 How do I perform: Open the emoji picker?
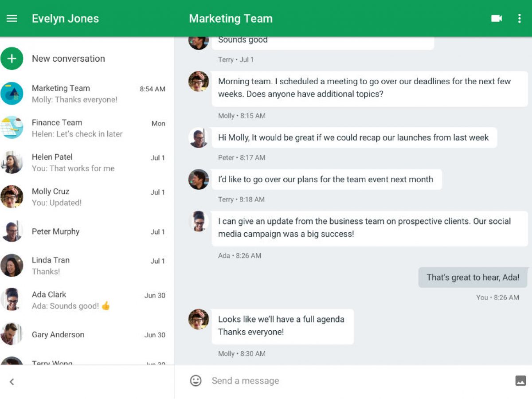(x=196, y=380)
